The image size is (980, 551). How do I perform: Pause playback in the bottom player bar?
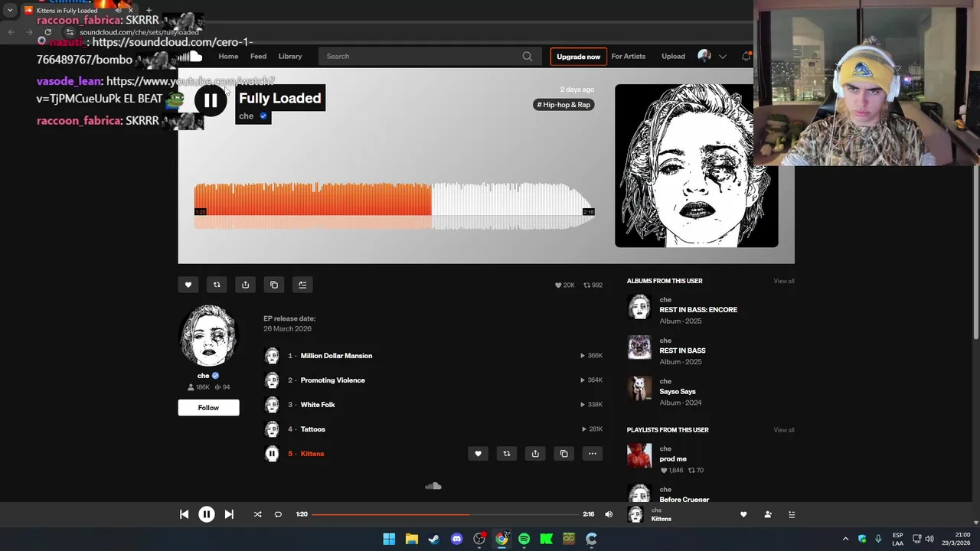tap(207, 514)
